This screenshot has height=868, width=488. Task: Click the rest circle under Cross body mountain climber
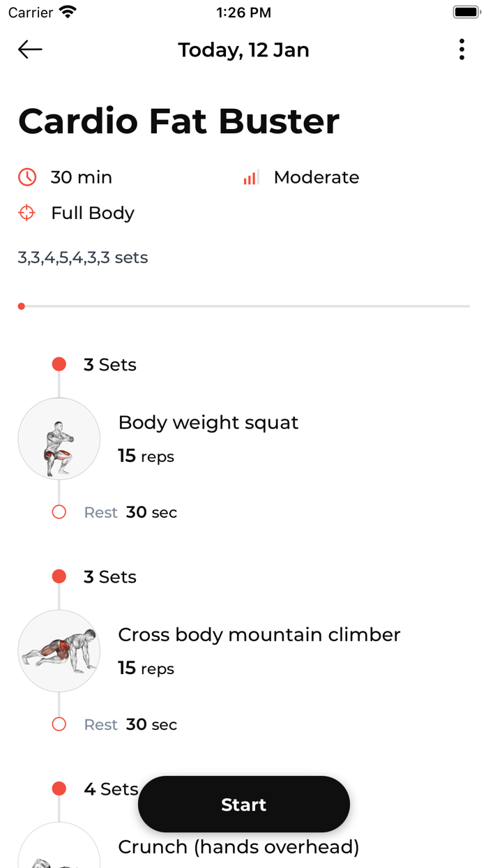pyautogui.click(x=59, y=724)
